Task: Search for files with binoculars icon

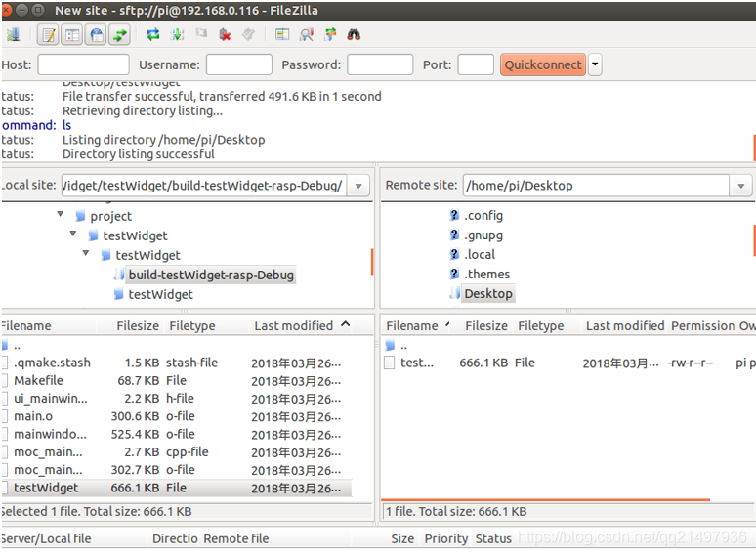Action: coord(354,35)
